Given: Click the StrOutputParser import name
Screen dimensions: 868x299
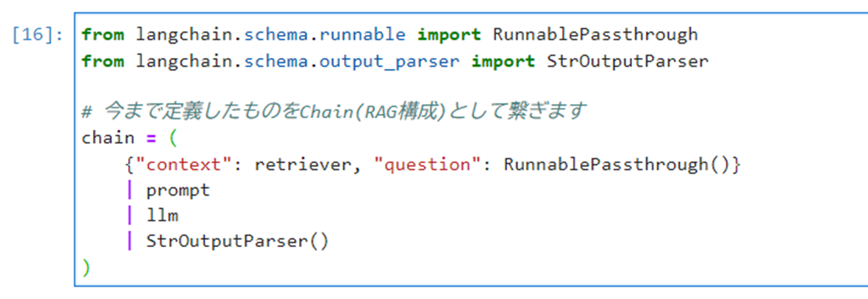Looking at the screenshot, I should coord(627,61).
